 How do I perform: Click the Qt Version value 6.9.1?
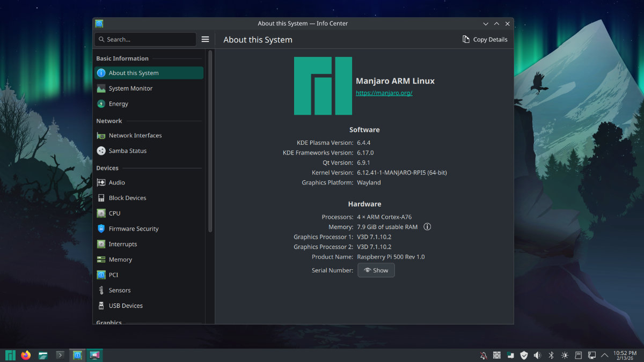tap(364, 162)
